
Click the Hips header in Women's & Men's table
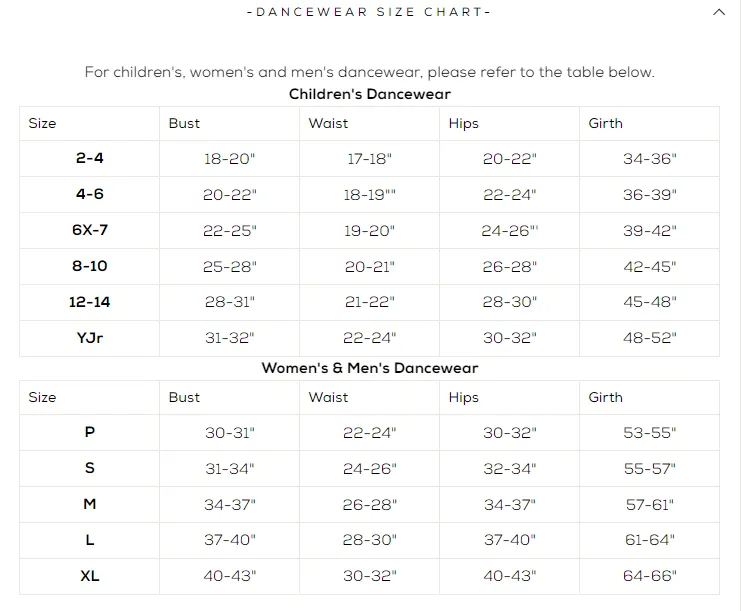click(464, 397)
